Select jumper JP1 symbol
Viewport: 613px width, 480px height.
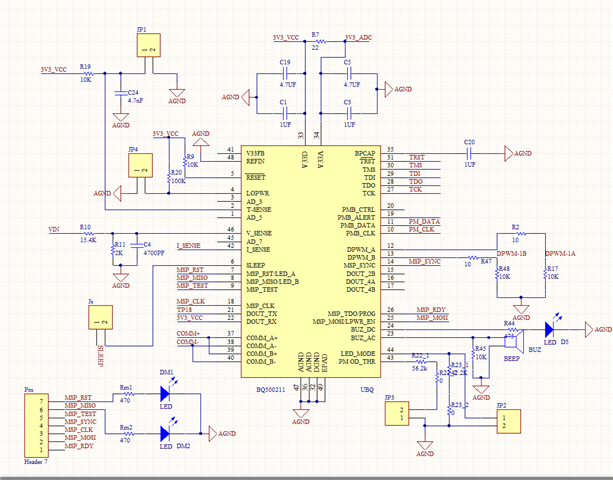[x=149, y=45]
